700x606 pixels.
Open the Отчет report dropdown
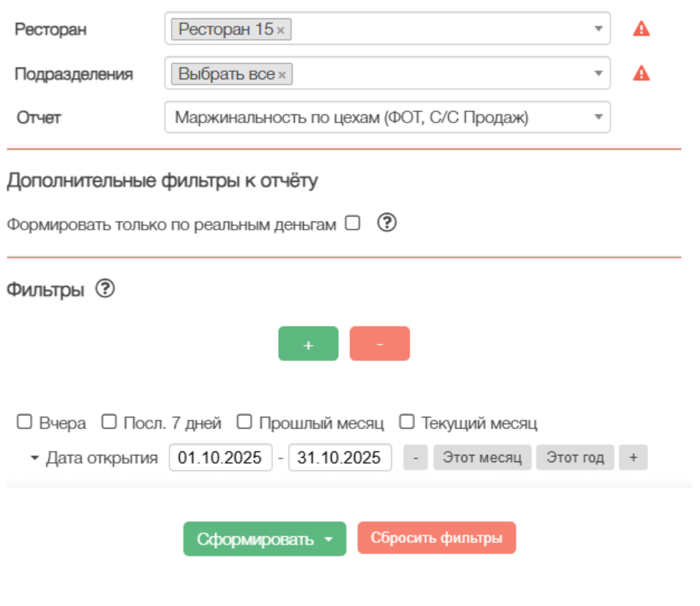click(x=387, y=117)
